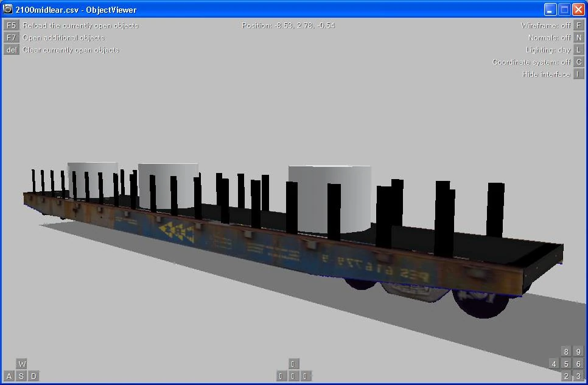Click the del key button
The image size is (588, 385).
pos(11,49)
